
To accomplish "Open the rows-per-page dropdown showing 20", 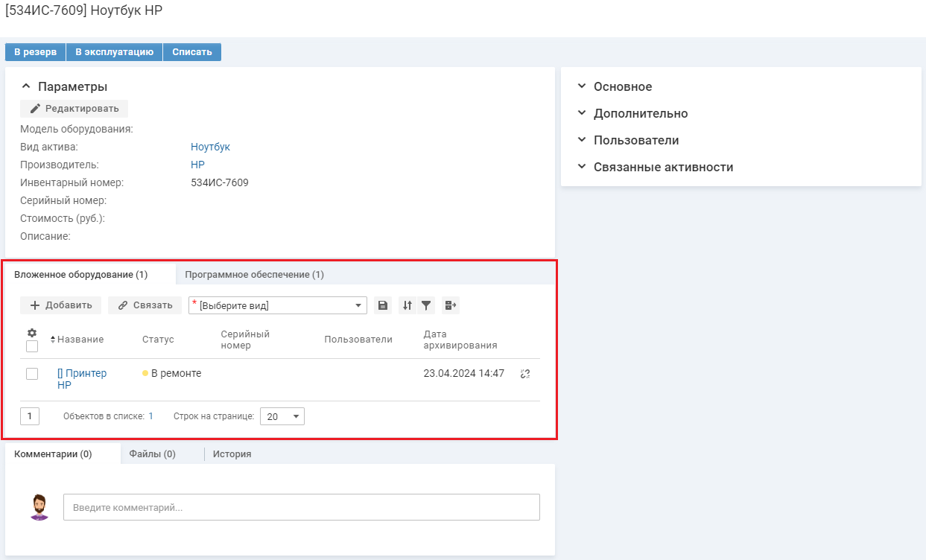I will [282, 416].
